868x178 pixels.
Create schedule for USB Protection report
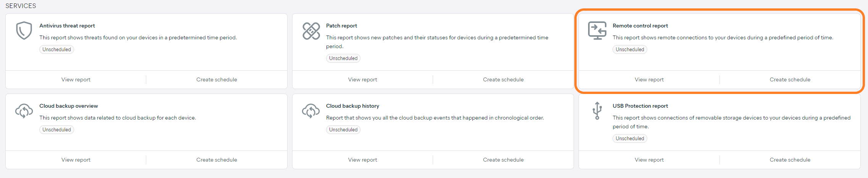click(x=790, y=160)
